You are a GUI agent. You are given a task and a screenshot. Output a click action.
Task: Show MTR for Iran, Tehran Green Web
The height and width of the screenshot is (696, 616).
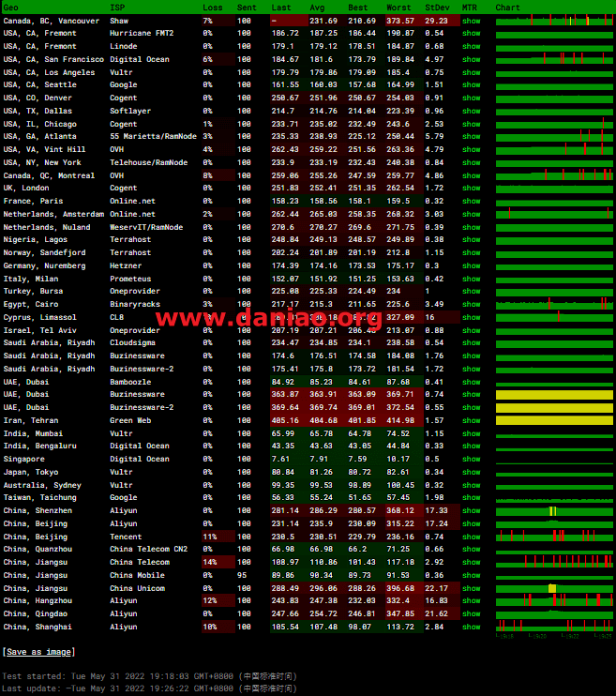pos(471,420)
